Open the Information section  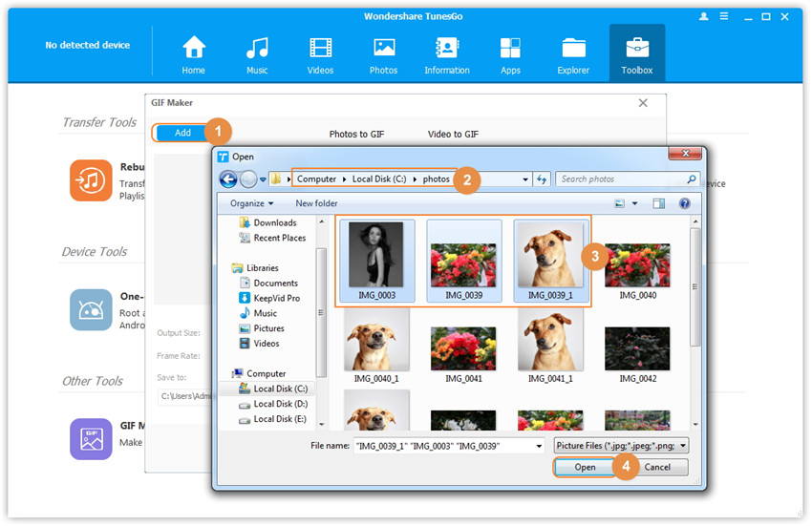click(x=447, y=54)
